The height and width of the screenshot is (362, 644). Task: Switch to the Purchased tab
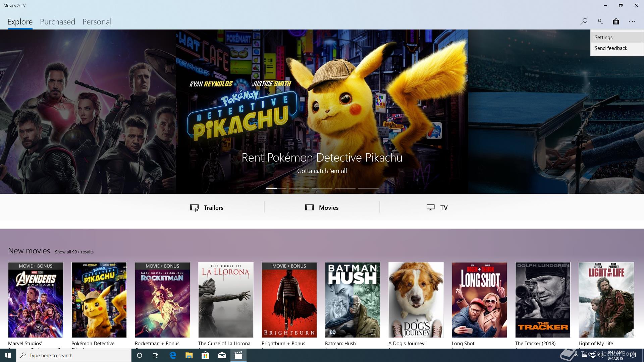58,22
